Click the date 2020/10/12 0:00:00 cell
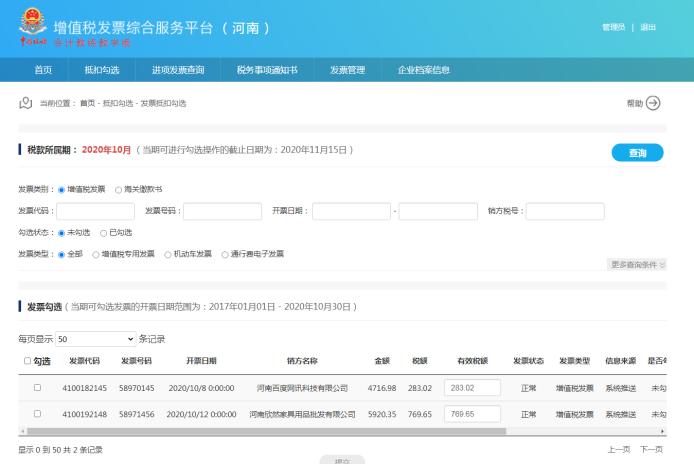This screenshot has width=694, height=464. point(201,414)
